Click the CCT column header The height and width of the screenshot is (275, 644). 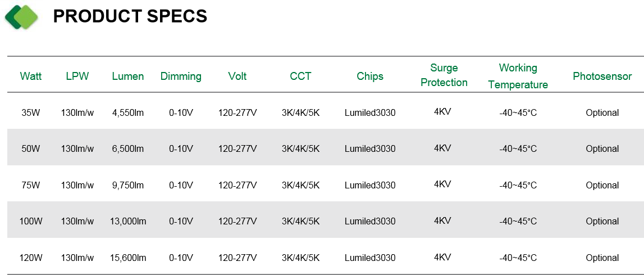300,76
